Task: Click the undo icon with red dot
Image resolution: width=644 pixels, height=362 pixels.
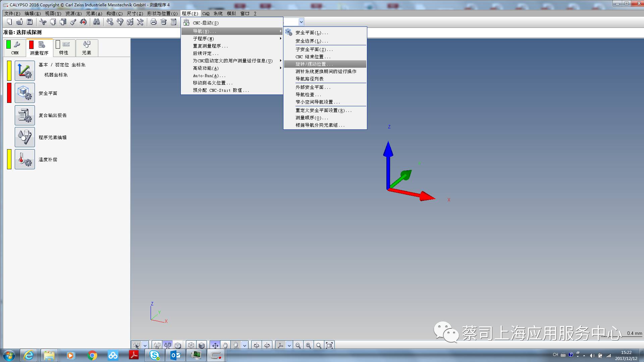Action: coord(83,22)
